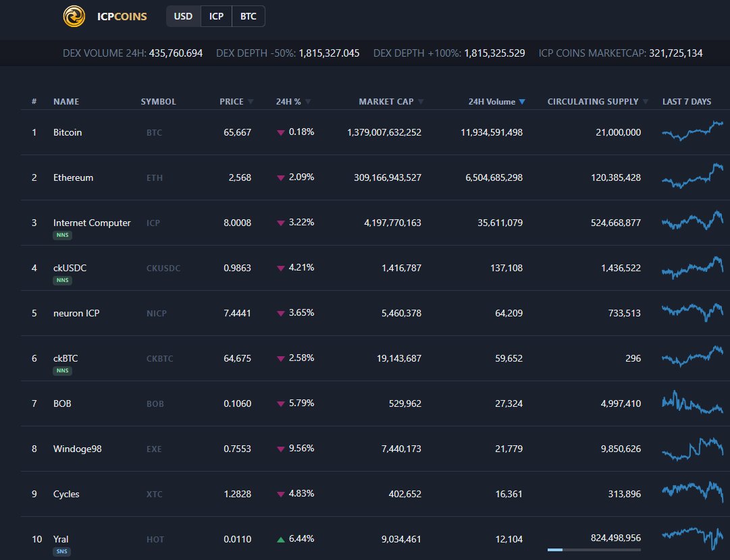
Task: Click SNS badge under Yral
Action: pos(62,551)
